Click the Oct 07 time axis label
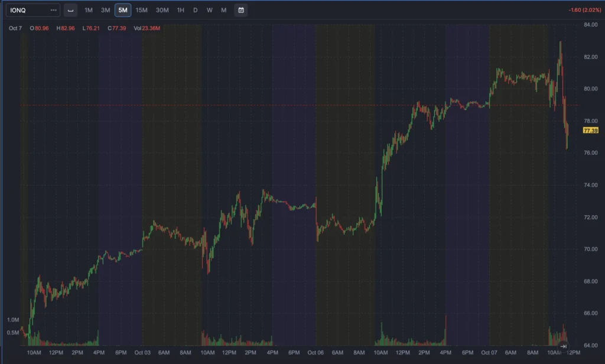Screen dimensions: 605x364 489,353
